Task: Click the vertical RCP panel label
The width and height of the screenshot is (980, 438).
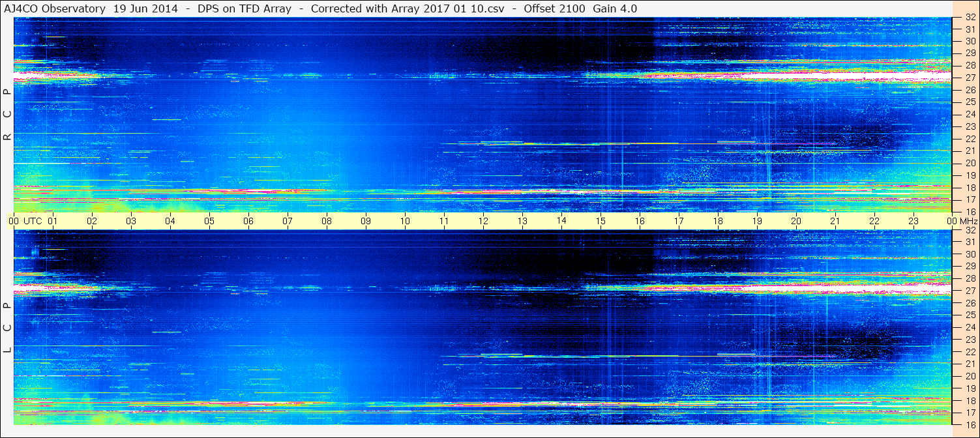Action: (x=7, y=115)
